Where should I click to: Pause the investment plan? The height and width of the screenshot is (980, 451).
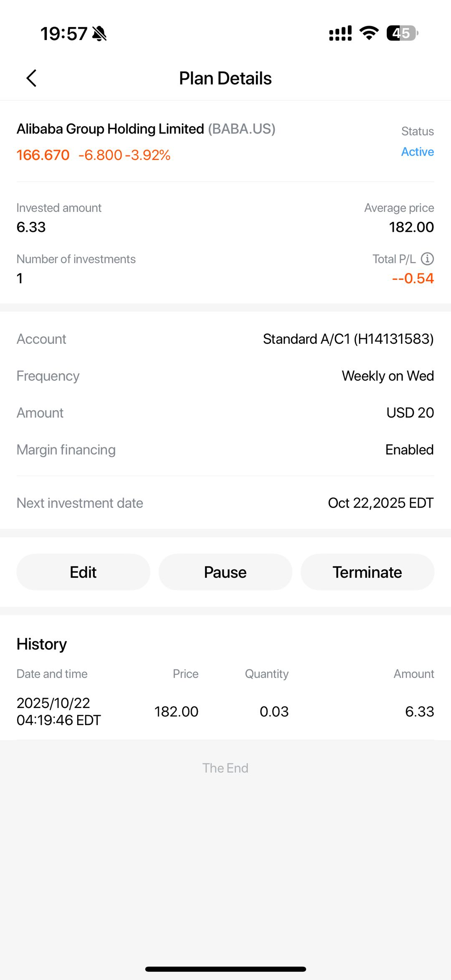click(225, 572)
